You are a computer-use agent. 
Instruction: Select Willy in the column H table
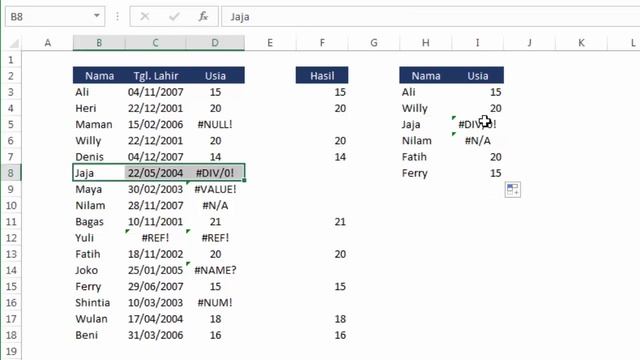pyautogui.click(x=426, y=108)
